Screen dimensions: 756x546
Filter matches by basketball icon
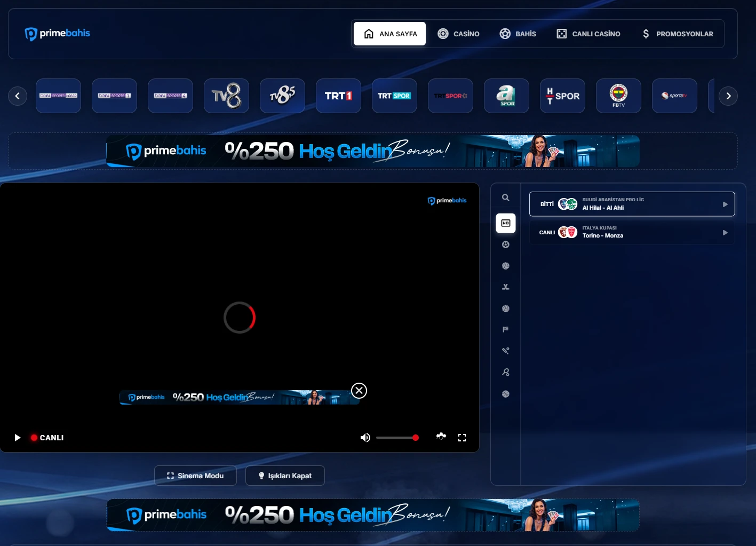[506, 394]
